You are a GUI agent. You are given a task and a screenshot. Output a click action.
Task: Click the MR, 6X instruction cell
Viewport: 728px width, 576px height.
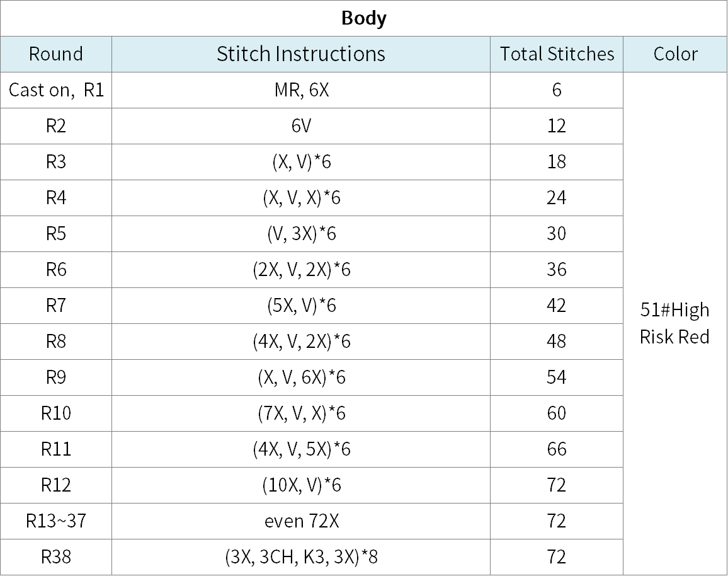coord(301,90)
